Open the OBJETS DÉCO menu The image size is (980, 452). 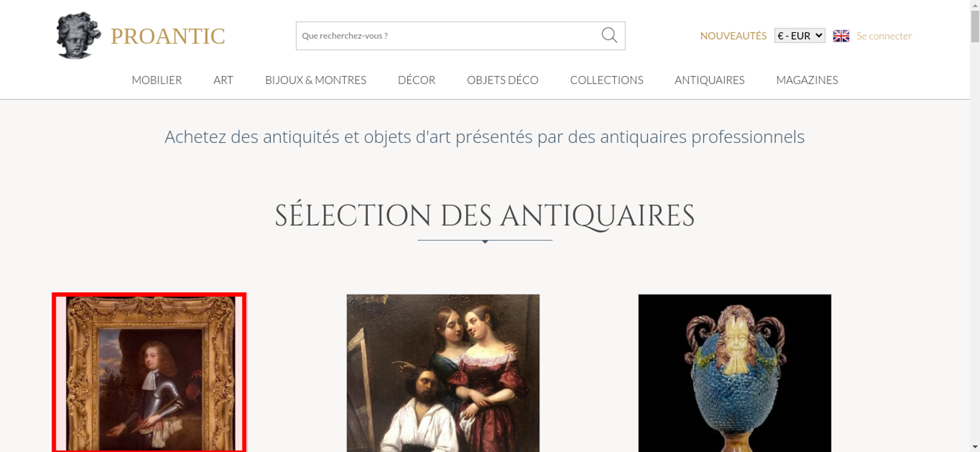pyautogui.click(x=503, y=80)
